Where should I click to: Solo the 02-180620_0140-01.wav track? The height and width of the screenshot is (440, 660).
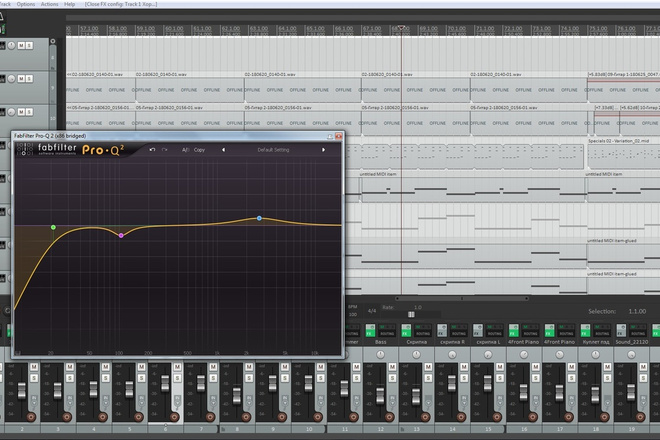click(29, 79)
